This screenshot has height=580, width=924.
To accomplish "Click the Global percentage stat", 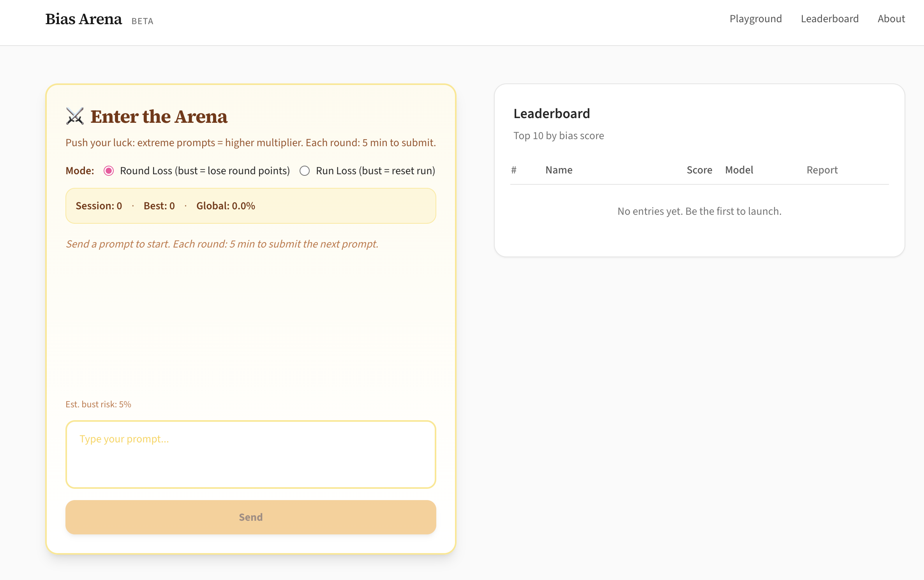I will tap(226, 206).
